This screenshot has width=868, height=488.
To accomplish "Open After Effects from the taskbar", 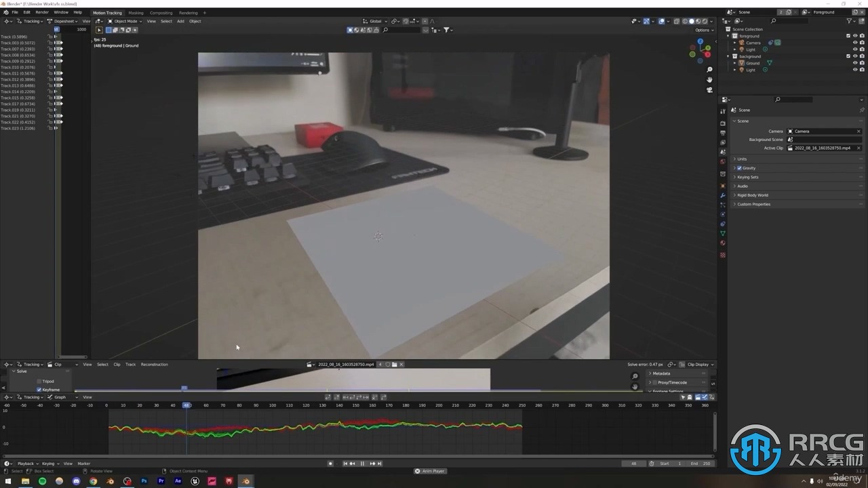I will pyautogui.click(x=178, y=481).
